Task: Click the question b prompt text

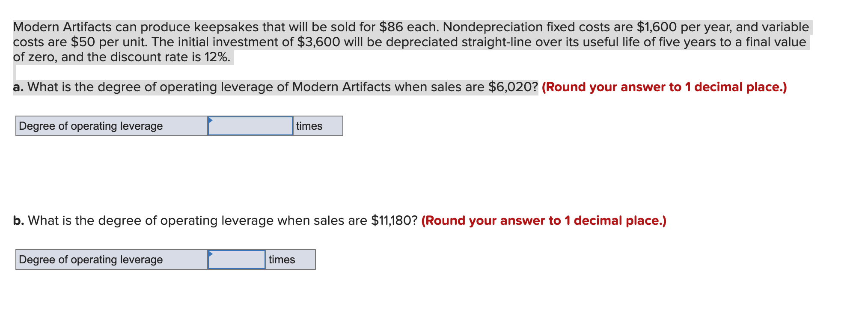Action: point(214,221)
